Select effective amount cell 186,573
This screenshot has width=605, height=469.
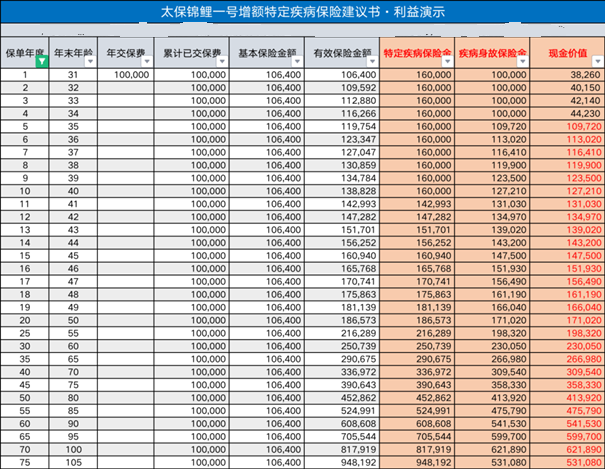342,320
